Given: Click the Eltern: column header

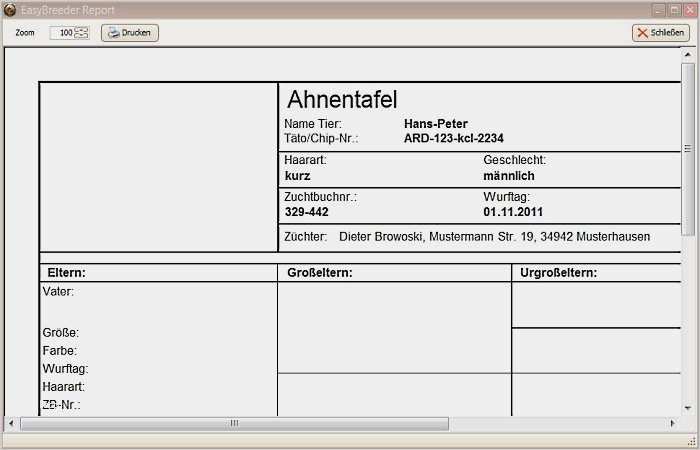Looking at the screenshot, I should click(x=67, y=273).
